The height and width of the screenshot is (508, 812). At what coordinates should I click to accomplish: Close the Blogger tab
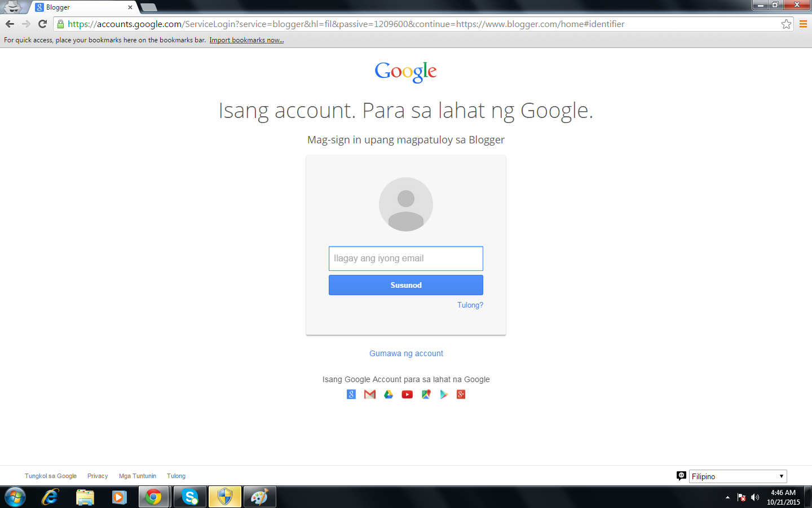pos(130,7)
